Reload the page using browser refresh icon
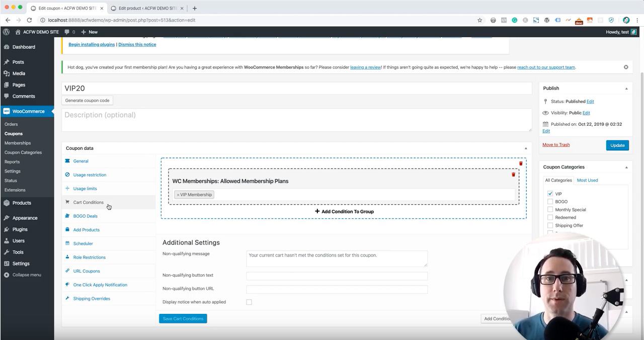The width and height of the screenshot is (644, 340). (29, 20)
